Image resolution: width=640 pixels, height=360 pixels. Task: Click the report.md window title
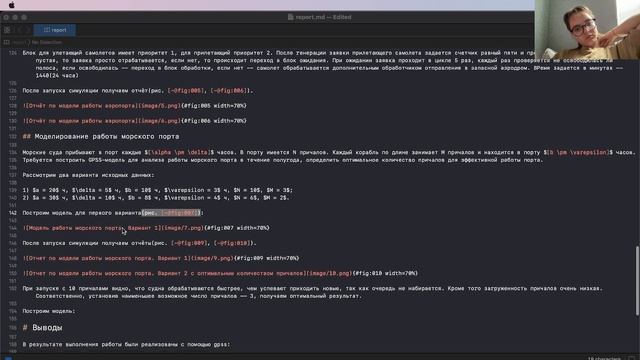323,17
